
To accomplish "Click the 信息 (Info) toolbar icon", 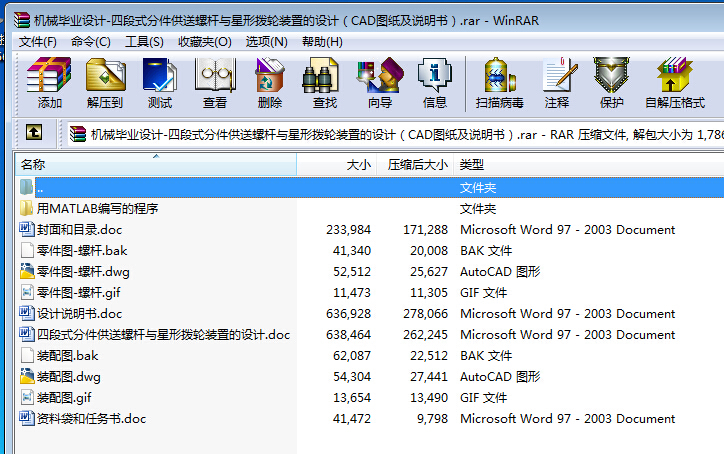I will point(434,74).
